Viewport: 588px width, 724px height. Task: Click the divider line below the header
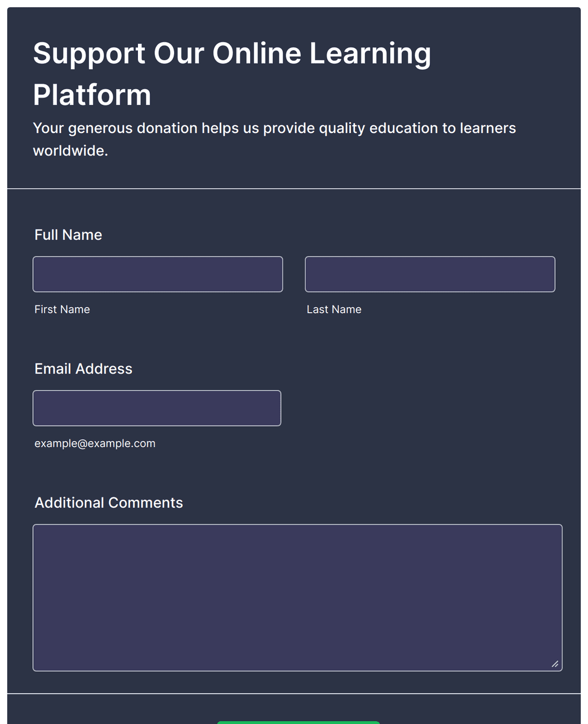tap(294, 189)
